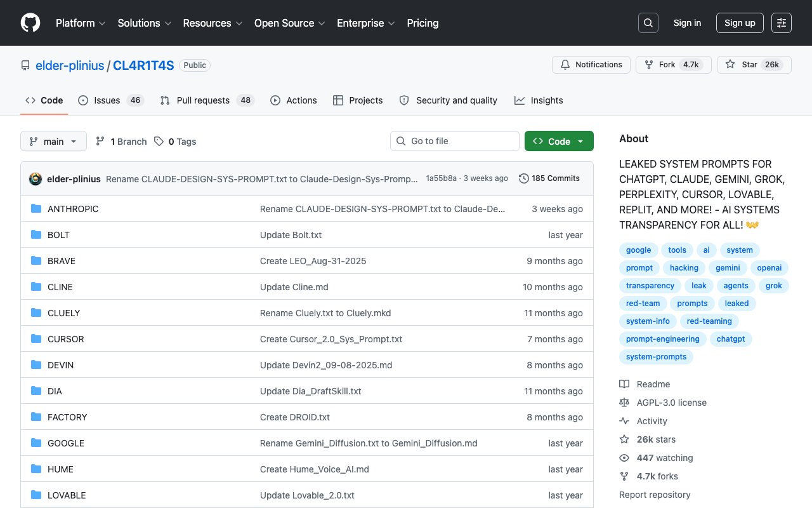Open the elder-plinius owner profile link
The height and width of the screenshot is (508, 812).
[70, 65]
